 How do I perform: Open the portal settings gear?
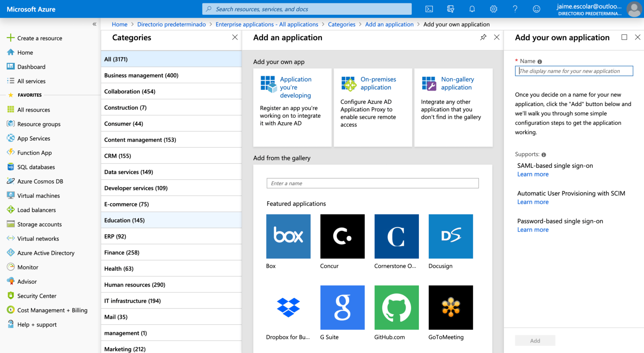[493, 9]
